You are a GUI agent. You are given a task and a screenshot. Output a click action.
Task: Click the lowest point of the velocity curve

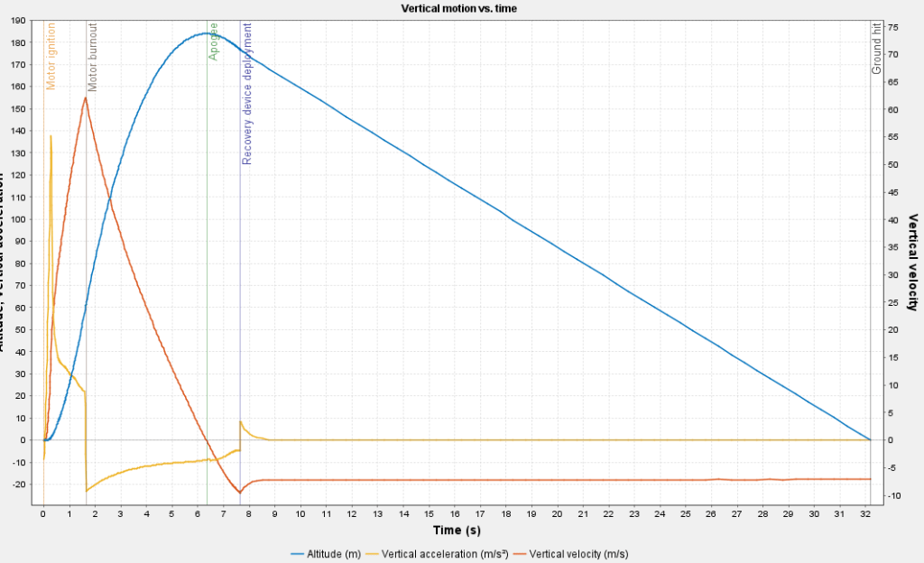coord(240,493)
